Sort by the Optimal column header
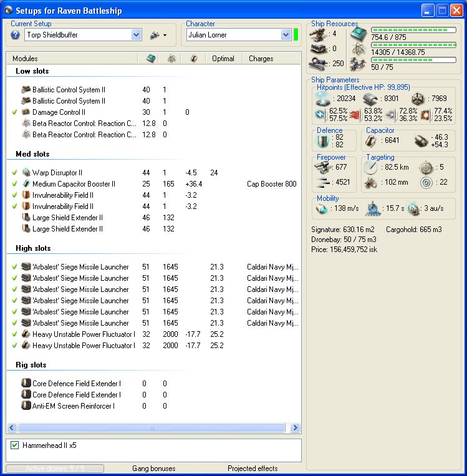This screenshot has width=467, height=476. point(223,59)
